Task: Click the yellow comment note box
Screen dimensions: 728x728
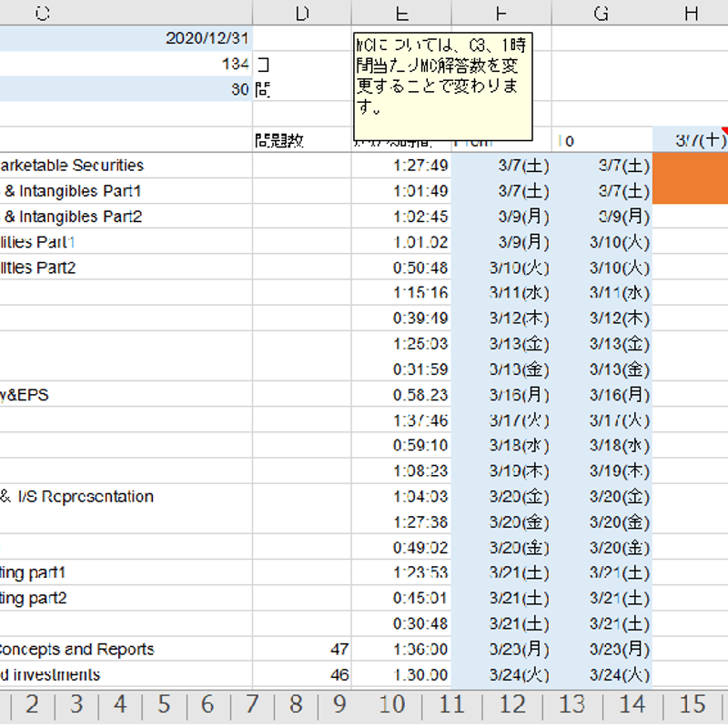Action: 443,86
